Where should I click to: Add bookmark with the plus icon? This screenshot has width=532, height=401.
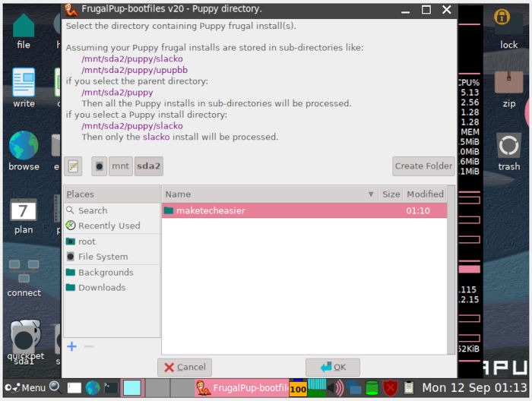click(72, 346)
